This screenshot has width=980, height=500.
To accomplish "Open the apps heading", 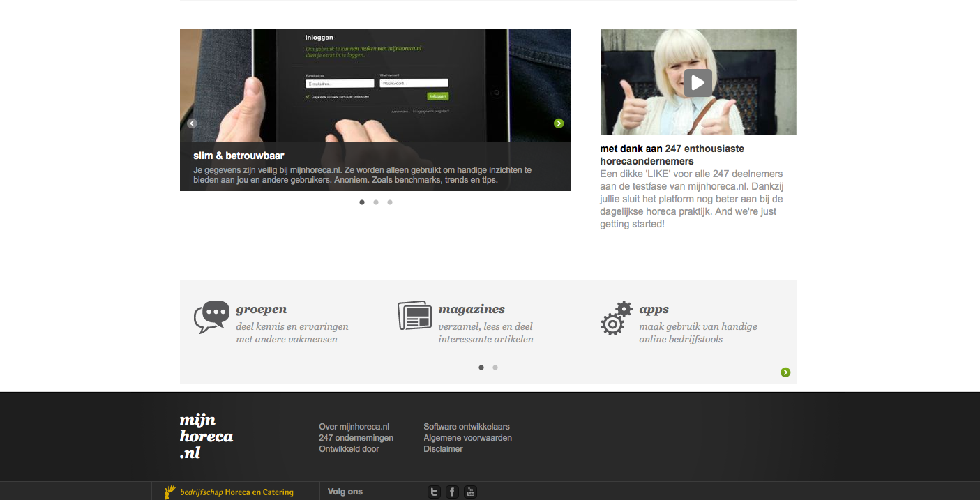I will (654, 309).
